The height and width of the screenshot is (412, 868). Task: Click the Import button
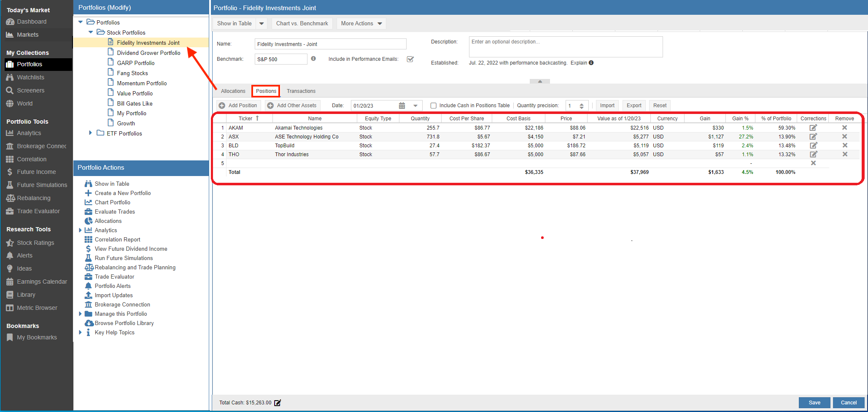pos(607,106)
